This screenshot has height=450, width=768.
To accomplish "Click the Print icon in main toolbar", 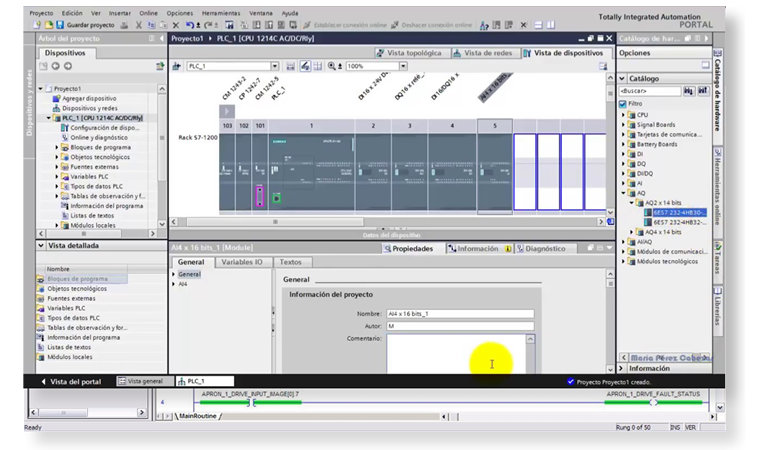I will (x=124, y=25).
